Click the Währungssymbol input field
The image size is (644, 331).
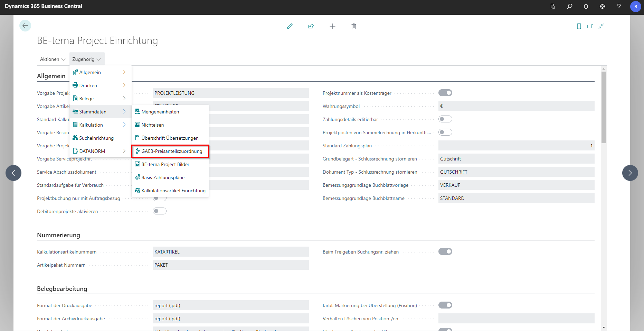point(516,106)
